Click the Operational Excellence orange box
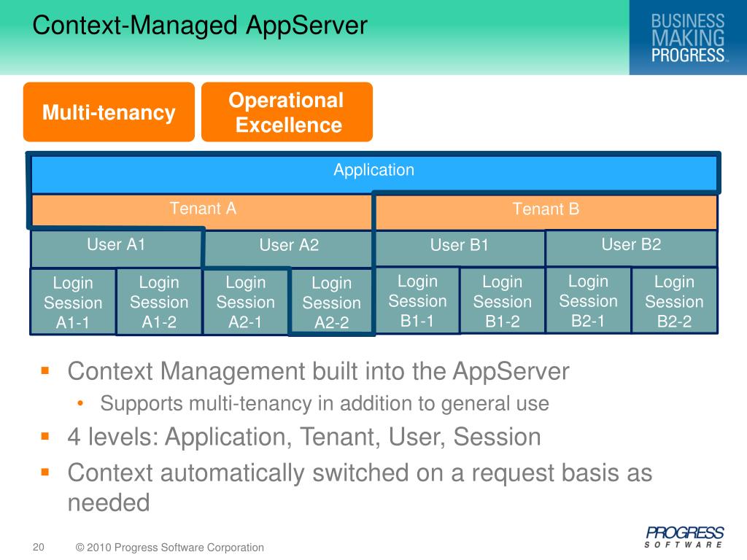Screen dimensions: 747x560 (x=287, y=112)
